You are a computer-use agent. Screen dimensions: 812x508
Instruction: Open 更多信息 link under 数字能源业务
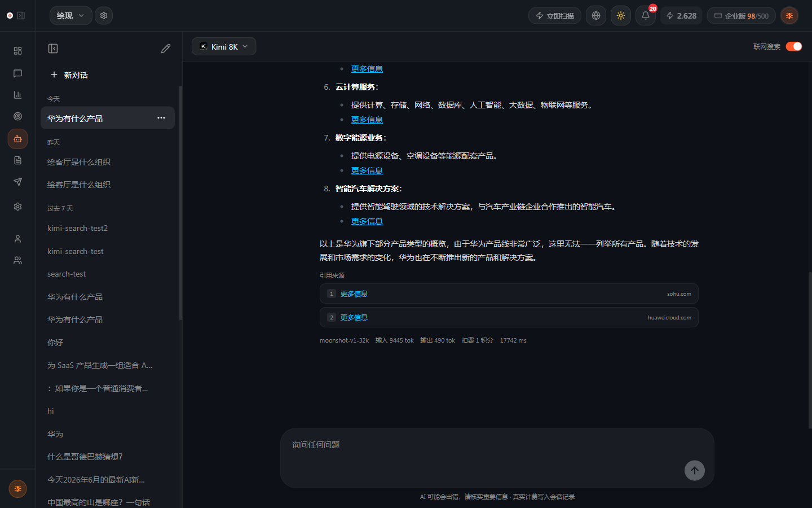click(x=367, y=170)
